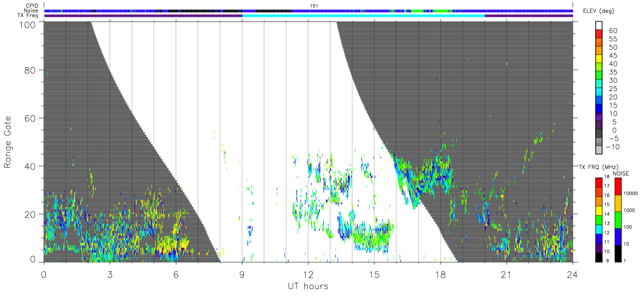Screen dimensions: 644x297
Task: Click the orange 1000–10000 segment of the NOISE bar
Action: point(617,203)
